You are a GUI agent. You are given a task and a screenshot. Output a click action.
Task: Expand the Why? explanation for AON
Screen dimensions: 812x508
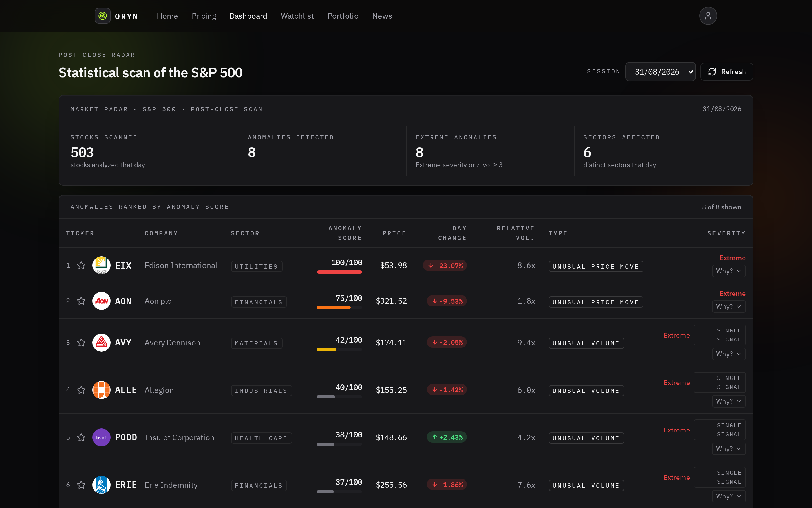729,306
